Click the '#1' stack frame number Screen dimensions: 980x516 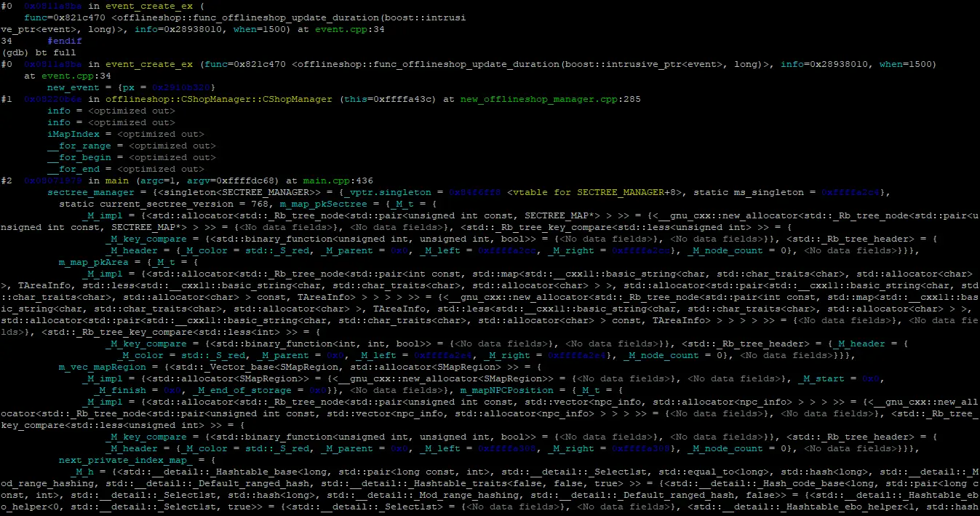tap(7, 99)
